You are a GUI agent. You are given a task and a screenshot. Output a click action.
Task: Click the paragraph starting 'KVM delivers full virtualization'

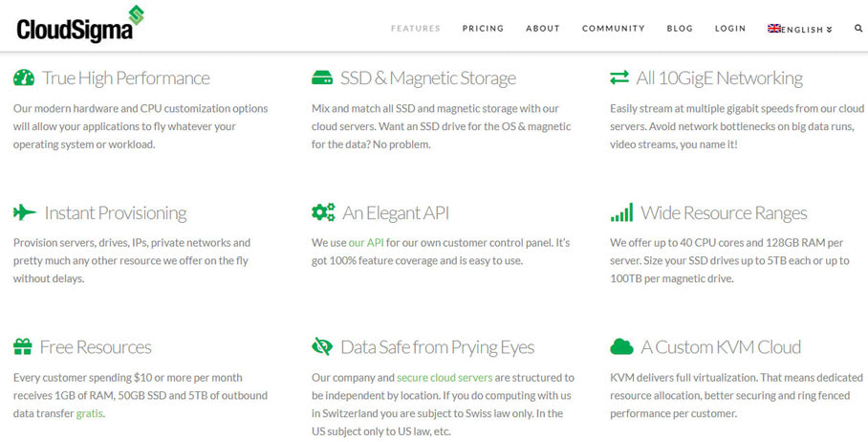[x=736, y=395]
